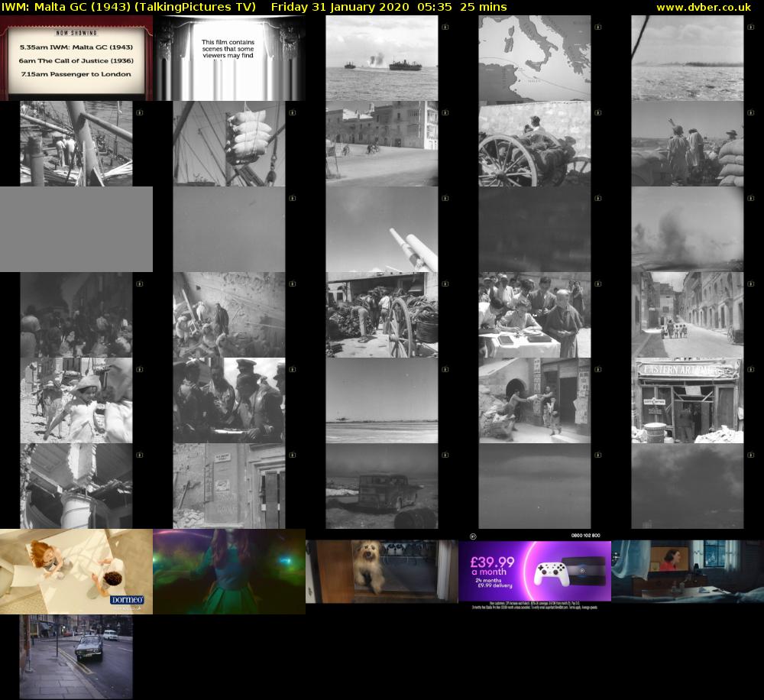Click the white game controller image

point(552,573)
